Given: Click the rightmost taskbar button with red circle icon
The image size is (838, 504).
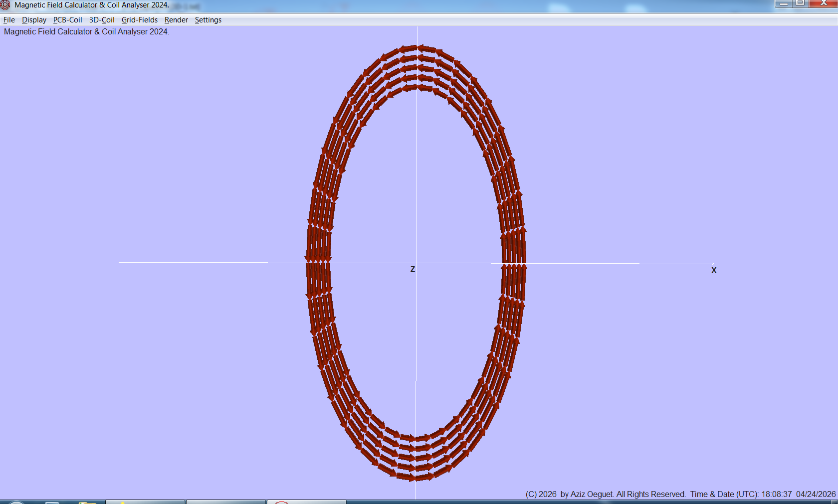Looking at the screenshot, I should 307,502.
